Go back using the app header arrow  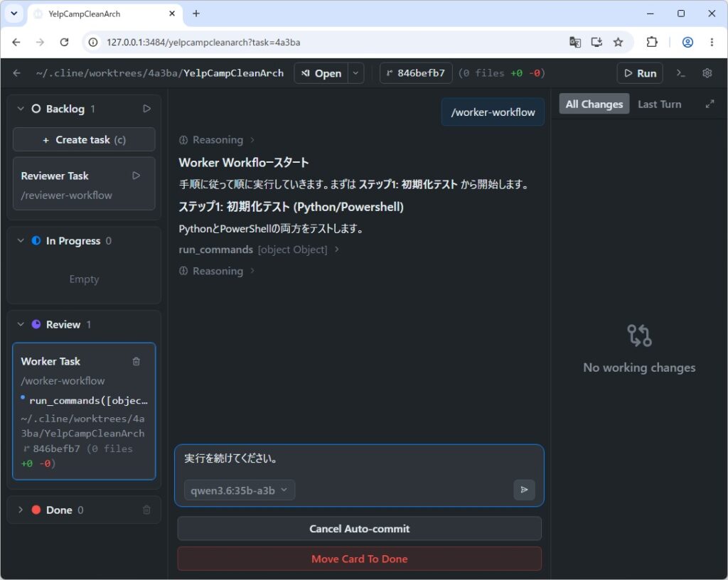coord(17,73)
